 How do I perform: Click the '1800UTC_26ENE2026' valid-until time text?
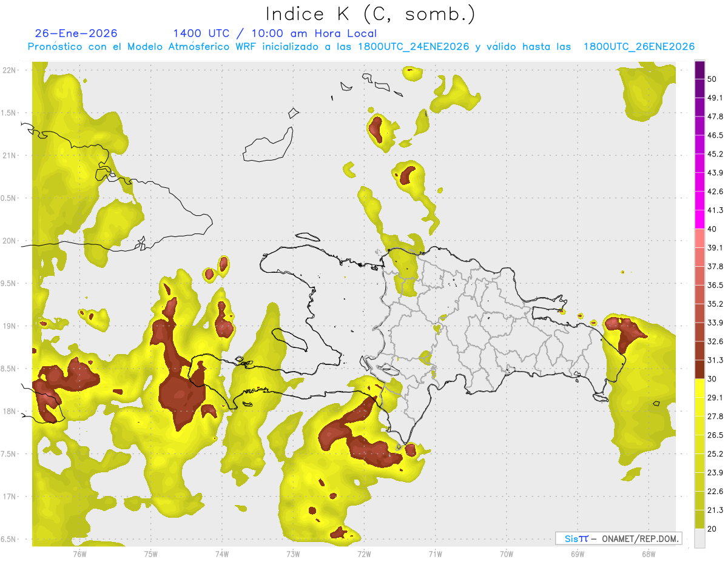tap(639, 47)
